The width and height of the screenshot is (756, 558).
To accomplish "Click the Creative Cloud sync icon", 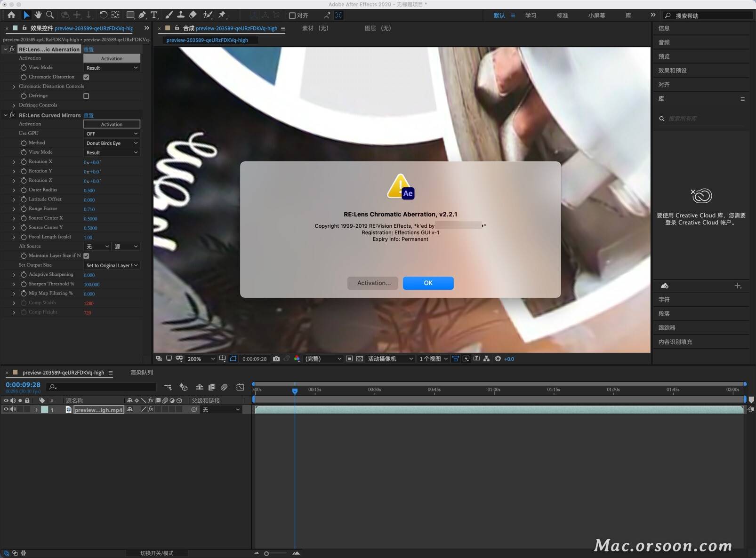I will [665, 286].
